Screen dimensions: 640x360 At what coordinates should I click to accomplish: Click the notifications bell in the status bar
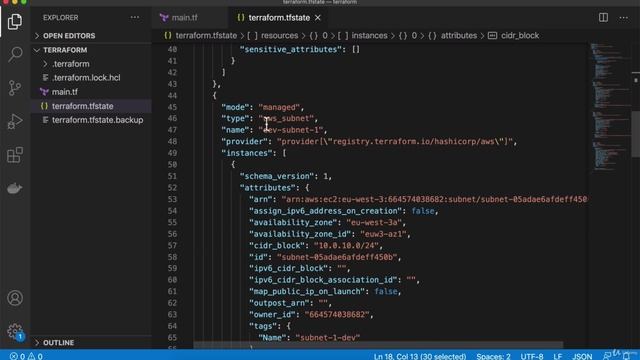click(627, 356)
